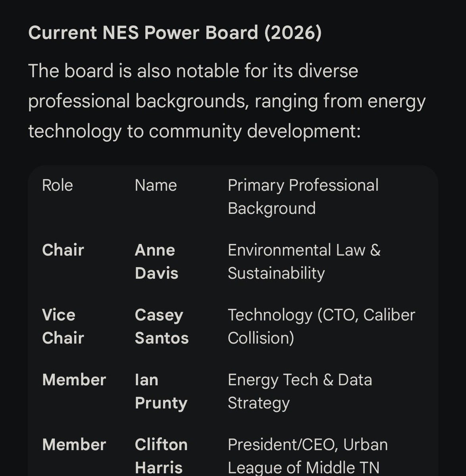Click President/CEO, Urban League of Middle TN

pos(308,456)
